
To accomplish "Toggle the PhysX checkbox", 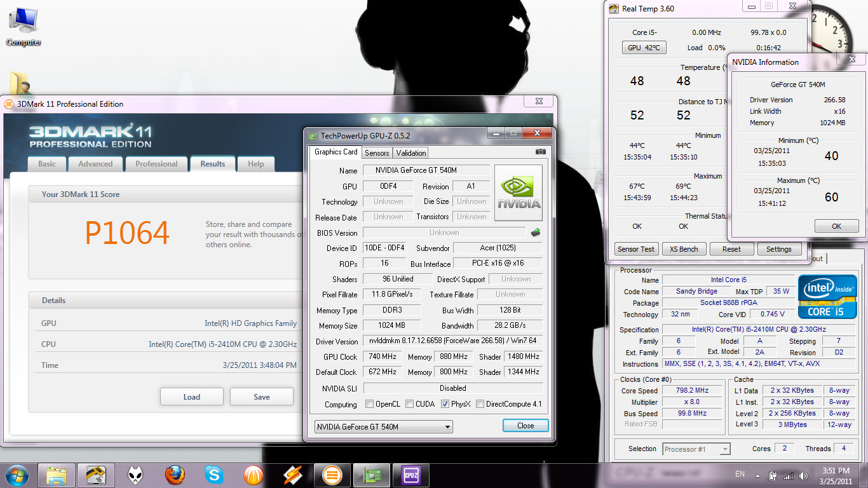I will [445, 404].
